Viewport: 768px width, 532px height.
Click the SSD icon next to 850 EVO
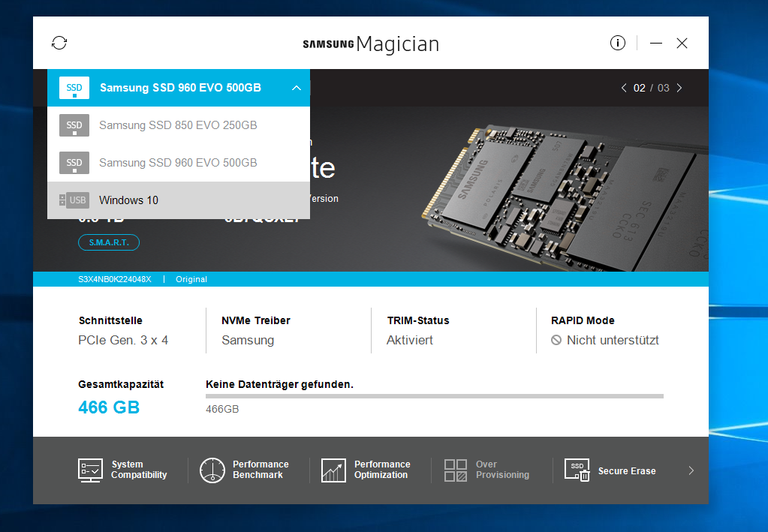(74, 125)
